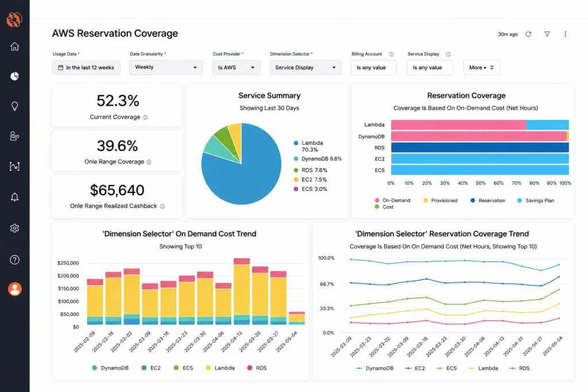Click the AWS Reservation Coverage title
The height and width of the screenshot is (392, 588).
(115, 33)
